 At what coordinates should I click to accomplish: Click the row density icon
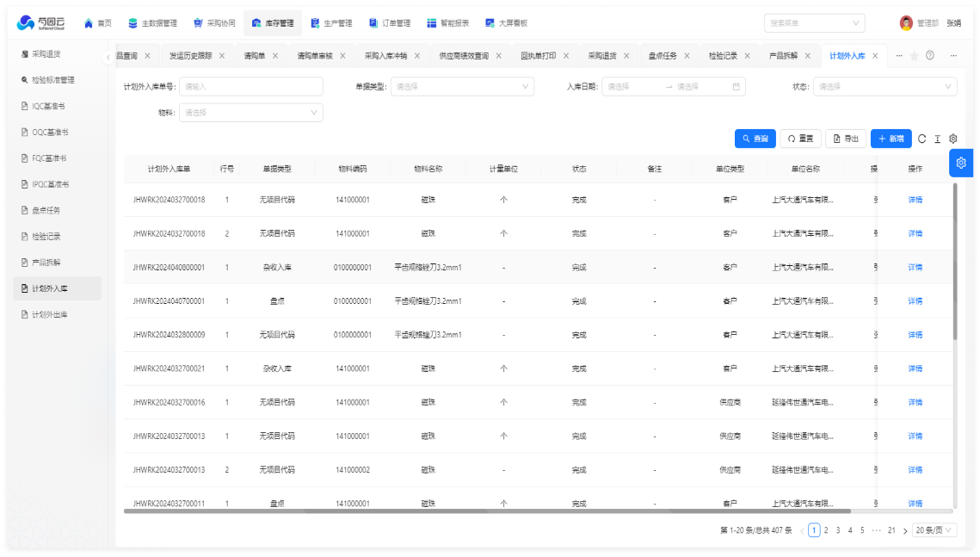coord(938,139)
